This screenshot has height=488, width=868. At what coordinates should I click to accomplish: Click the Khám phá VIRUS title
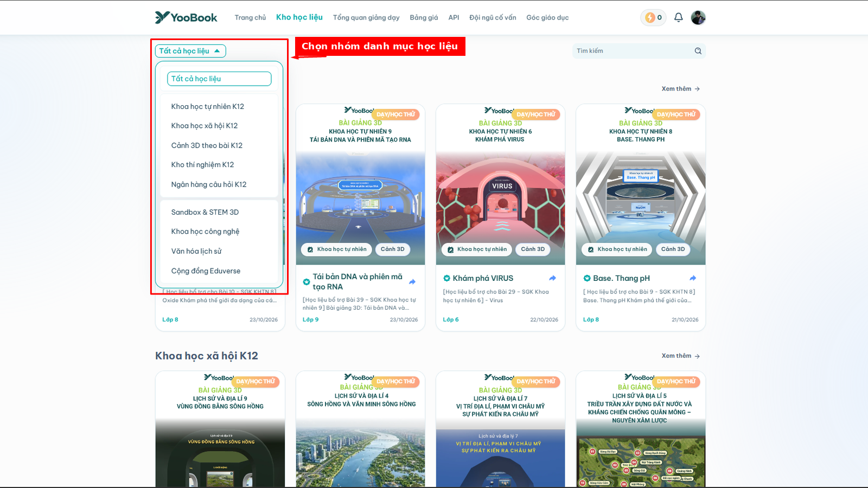[483, 278]
